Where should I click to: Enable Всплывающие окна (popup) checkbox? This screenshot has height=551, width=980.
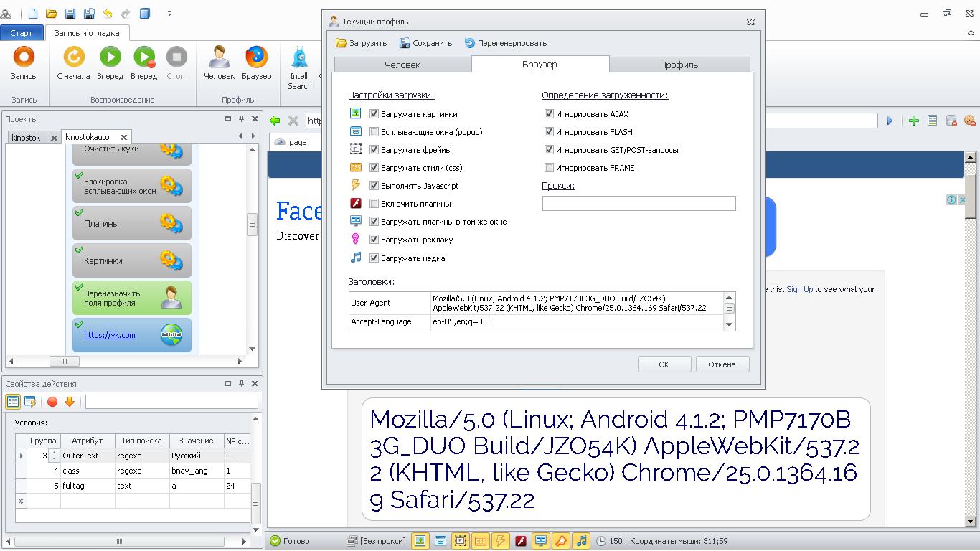tap(374, 132)
